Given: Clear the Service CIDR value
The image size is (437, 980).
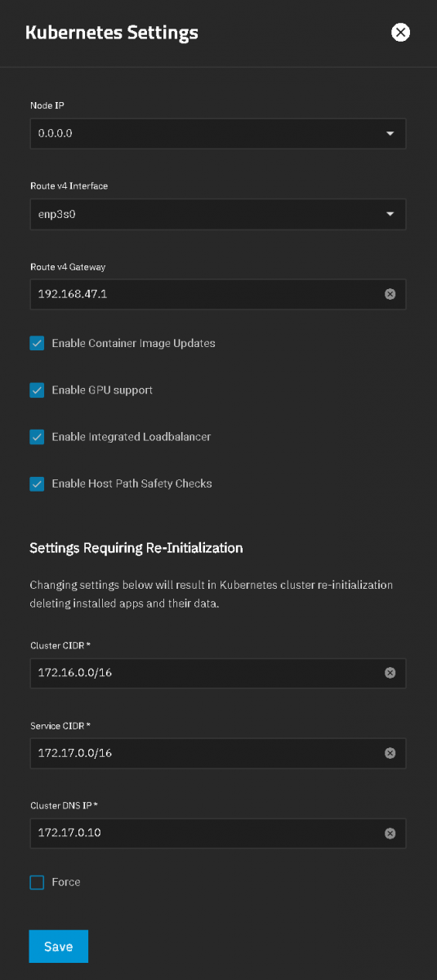Looking at the screenshot, I should pos(390,753).
